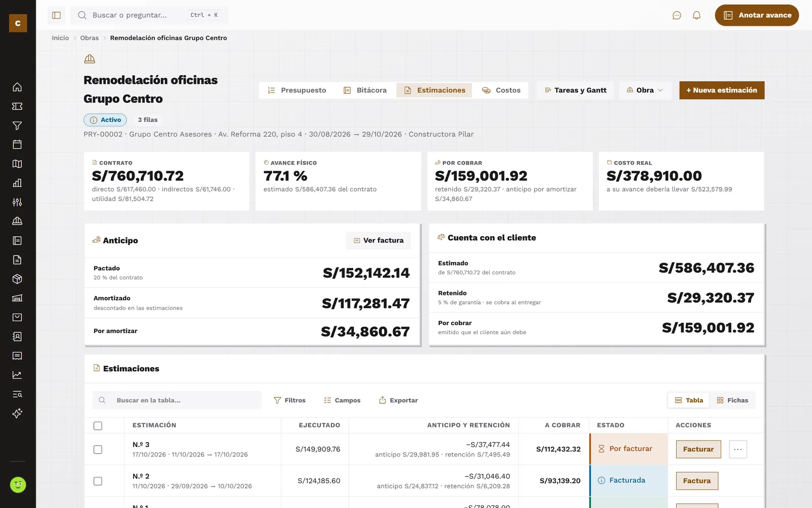This screenshot has width=812, height=508.
Task: Open the sliders icon in sidebar
Action: coord(17,202)
